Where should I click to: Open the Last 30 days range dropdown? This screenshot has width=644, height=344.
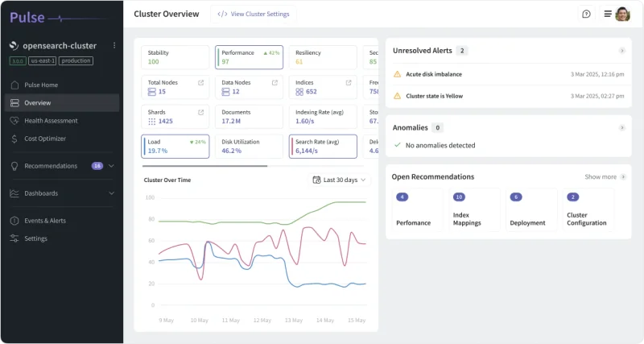[x=339, y=180]
